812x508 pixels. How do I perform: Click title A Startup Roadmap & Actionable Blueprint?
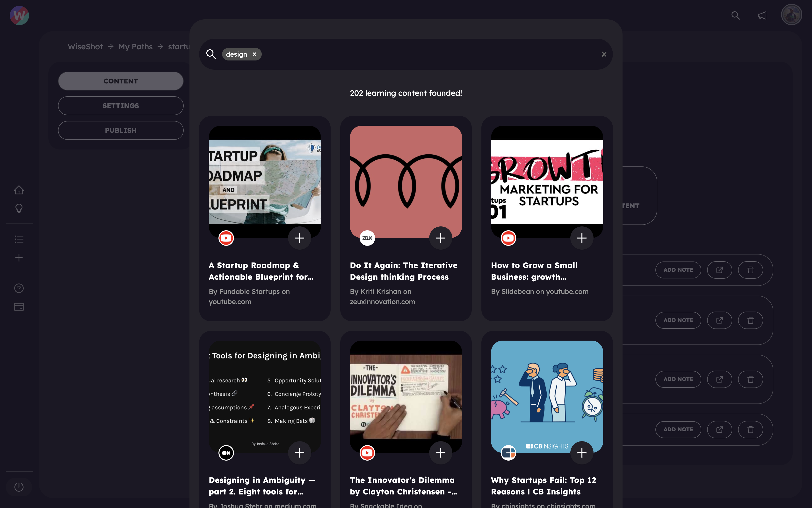coord(261,271)
